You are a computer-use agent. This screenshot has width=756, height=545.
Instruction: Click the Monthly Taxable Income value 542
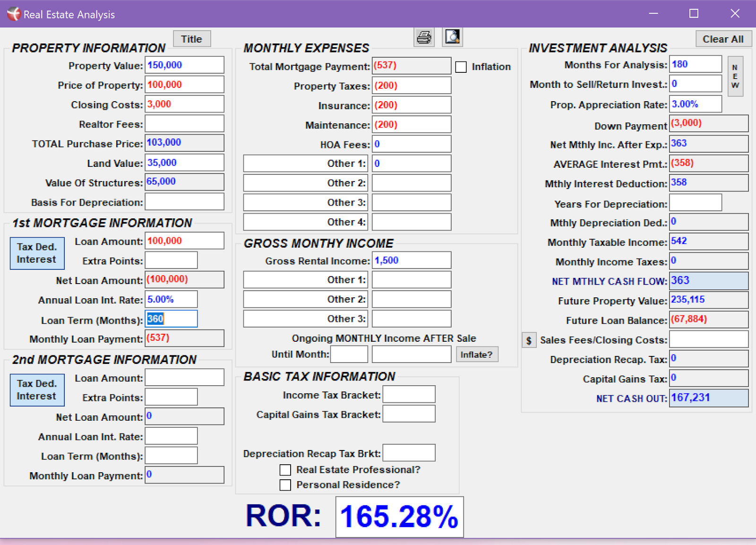pyautogui.click(x=709, y=242)
